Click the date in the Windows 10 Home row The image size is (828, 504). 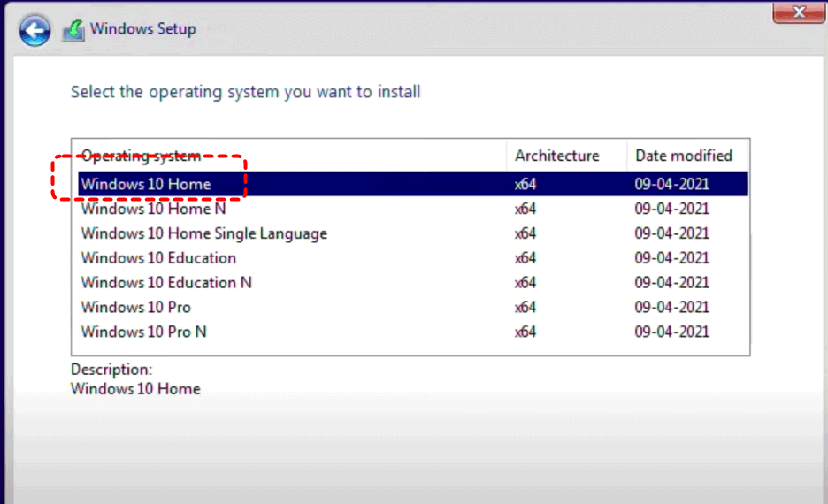671,184
